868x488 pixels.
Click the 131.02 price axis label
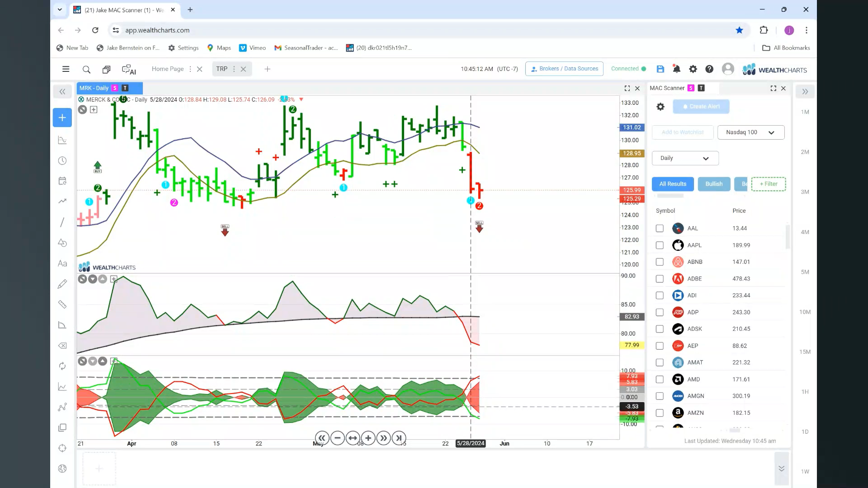click(632, 128)
